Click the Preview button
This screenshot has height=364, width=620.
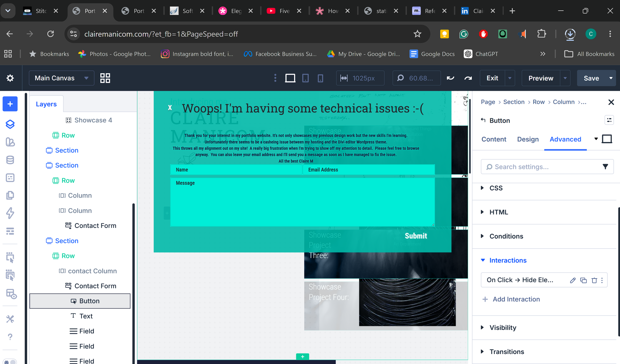(541, 78)
